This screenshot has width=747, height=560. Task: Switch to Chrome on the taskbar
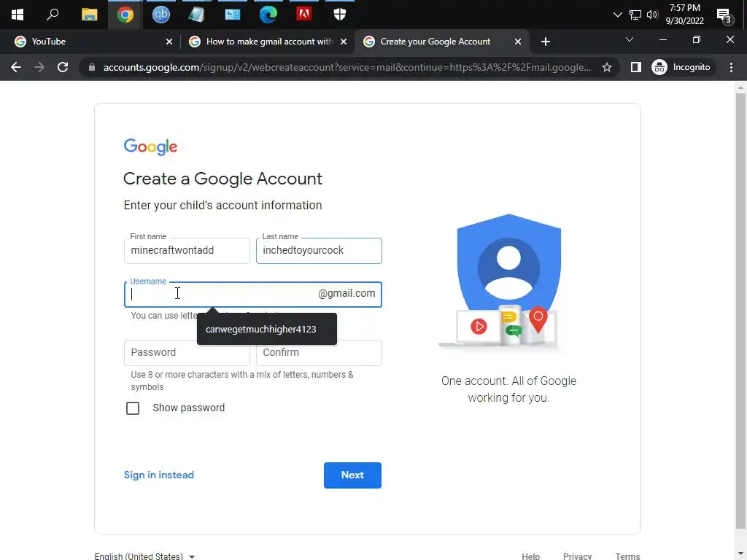pyautogui.click(x=125, y=15)
